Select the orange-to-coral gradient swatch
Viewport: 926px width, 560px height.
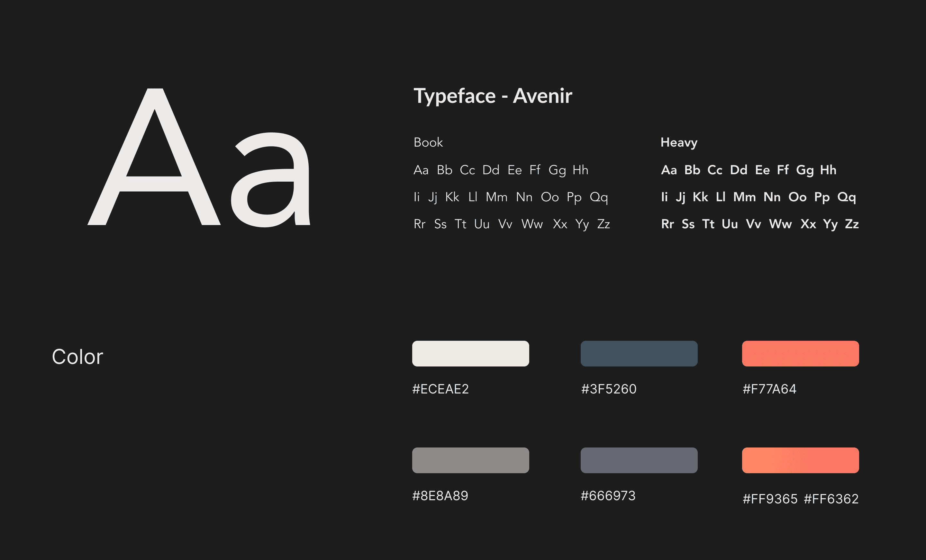click(x=800, y=460)
